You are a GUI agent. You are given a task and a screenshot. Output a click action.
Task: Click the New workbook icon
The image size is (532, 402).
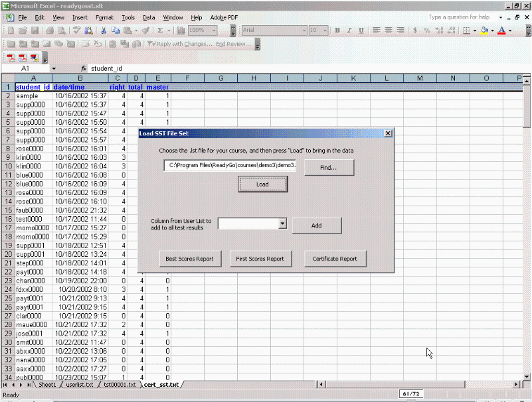tap(11, 31)
